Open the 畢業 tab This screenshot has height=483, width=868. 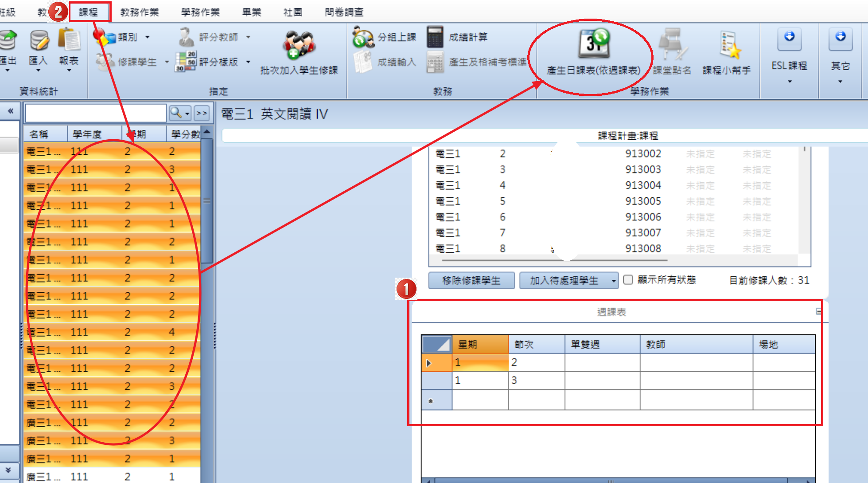(x=251, y=12)
